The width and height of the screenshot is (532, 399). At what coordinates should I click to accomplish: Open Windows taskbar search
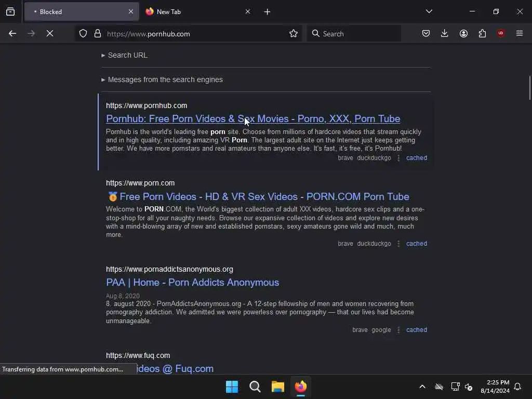[255, 387]
